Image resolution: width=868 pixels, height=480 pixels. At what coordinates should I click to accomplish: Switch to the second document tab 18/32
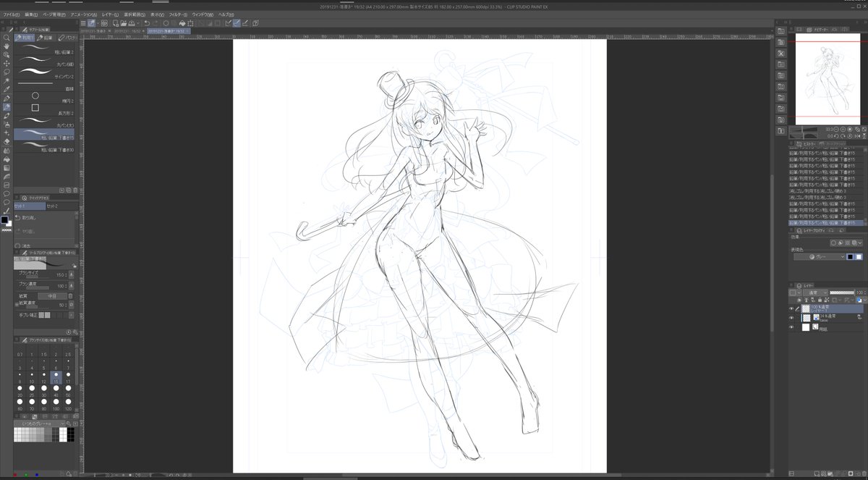129,31
